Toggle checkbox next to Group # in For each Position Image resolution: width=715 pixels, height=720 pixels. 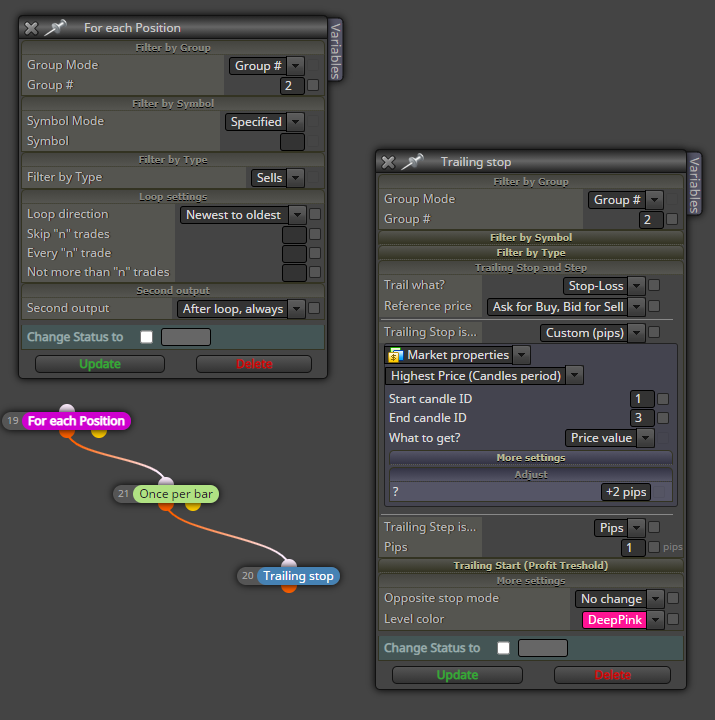tap(313, 85)
